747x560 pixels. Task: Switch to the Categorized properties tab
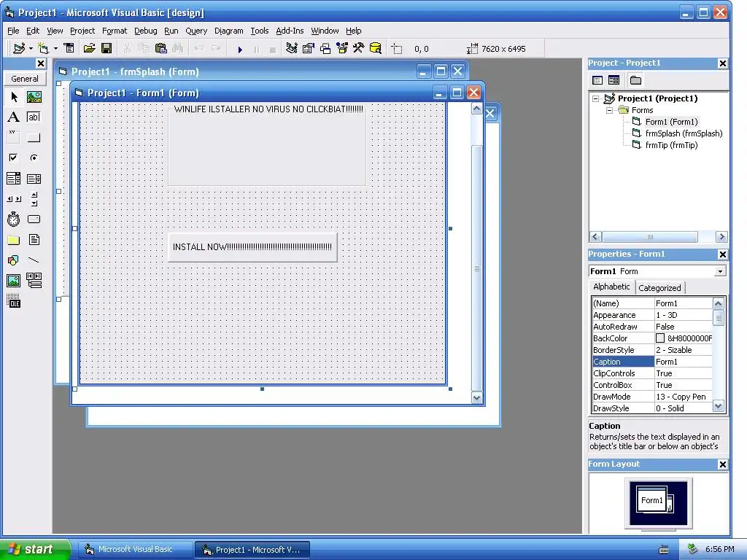659,288
